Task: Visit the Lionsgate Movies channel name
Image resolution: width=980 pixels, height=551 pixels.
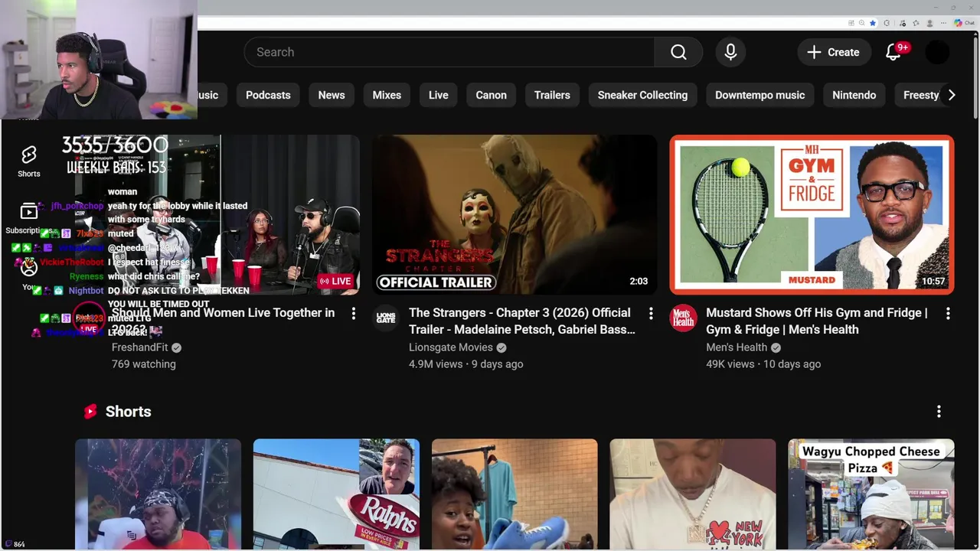Action: pos(451,347)
